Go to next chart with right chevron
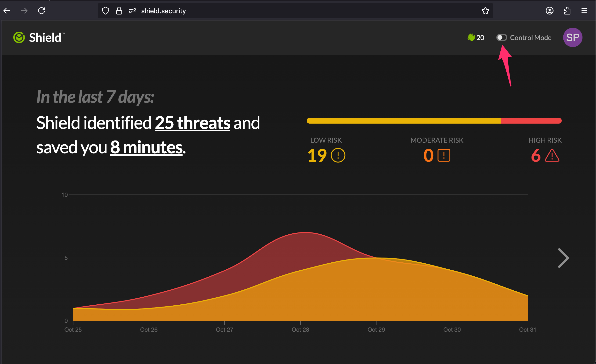This screenshot has height=364, width=596. point(563,258)
